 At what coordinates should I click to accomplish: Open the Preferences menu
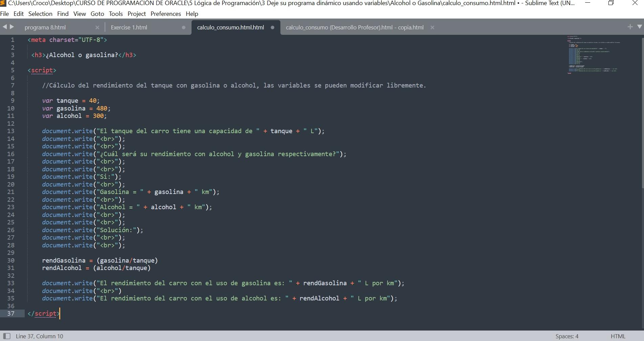pos(166,14)
